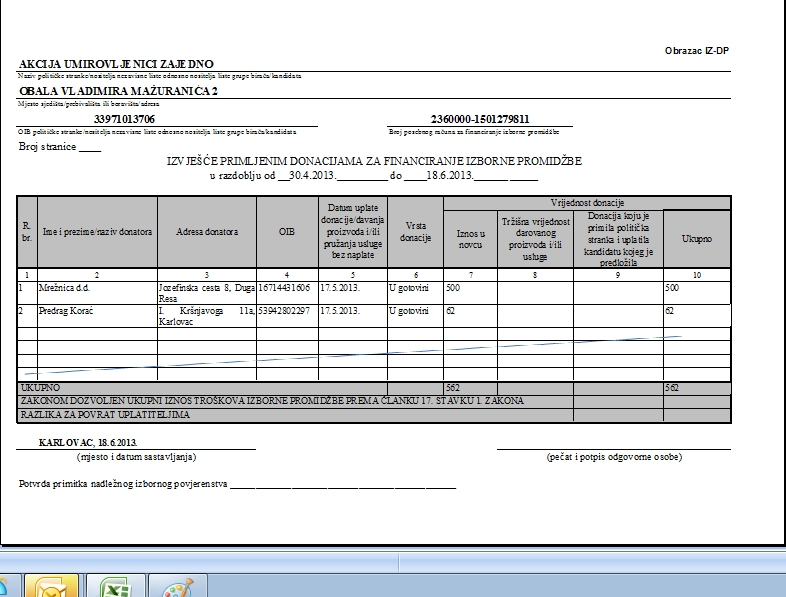Open Paint from the taskbar

click(178, 586)
